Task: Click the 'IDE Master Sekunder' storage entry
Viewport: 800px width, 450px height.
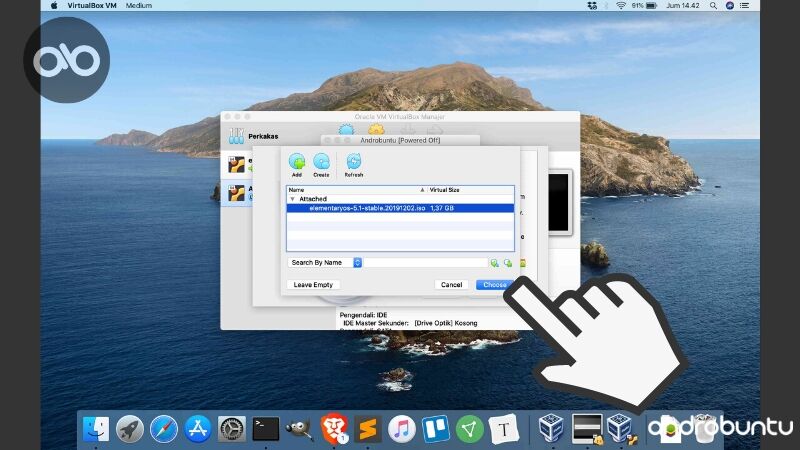Action: click(410, 323)
